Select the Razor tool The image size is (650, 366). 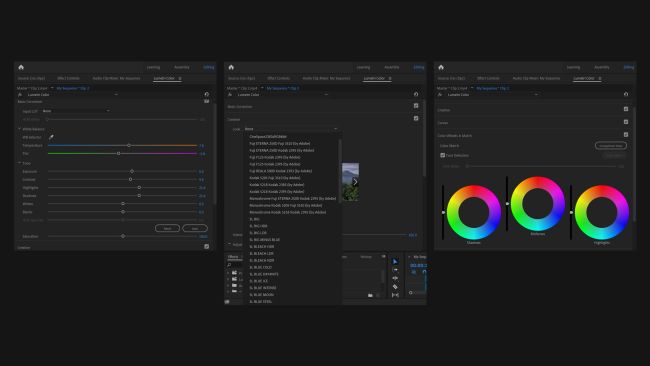pyautogui.click(x=395, y=286)
